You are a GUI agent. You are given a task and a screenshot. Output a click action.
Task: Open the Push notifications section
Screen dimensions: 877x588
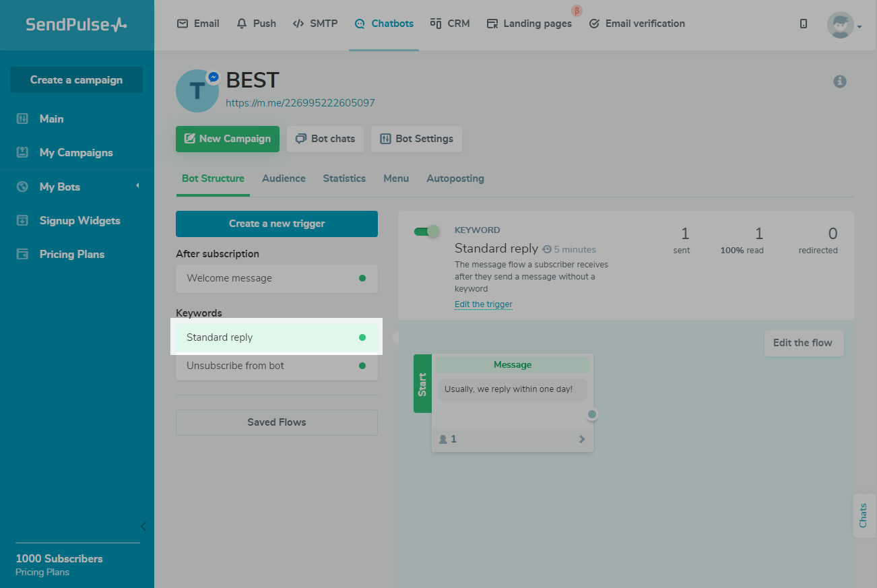pyautogui.click(x=256, y=24)
